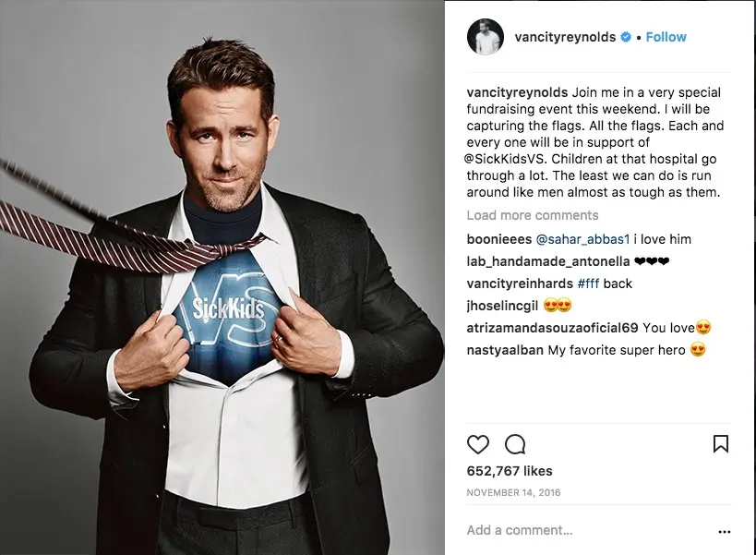Screen dimensions: 756x555
Task: Open the comment speech bubble icon
Action: (x=515, y=444)
